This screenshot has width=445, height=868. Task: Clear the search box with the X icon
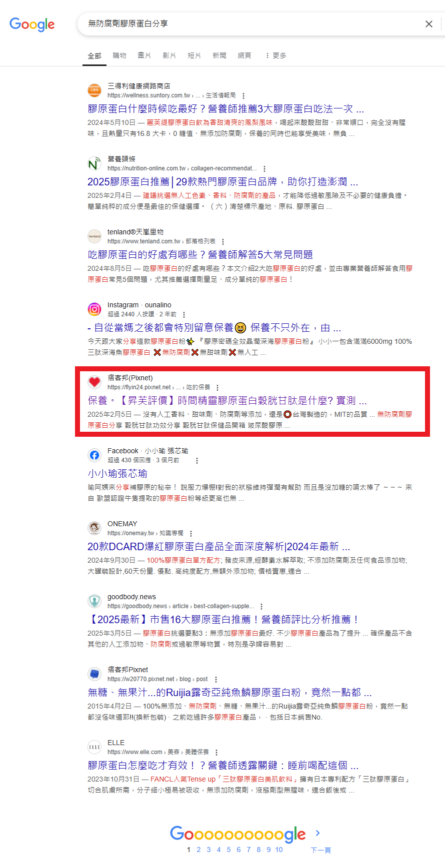point(428,24)
